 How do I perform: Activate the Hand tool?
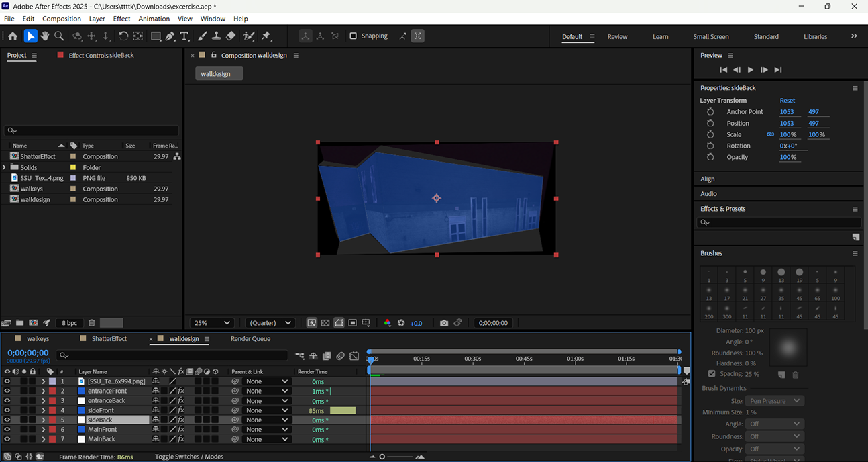45,36
